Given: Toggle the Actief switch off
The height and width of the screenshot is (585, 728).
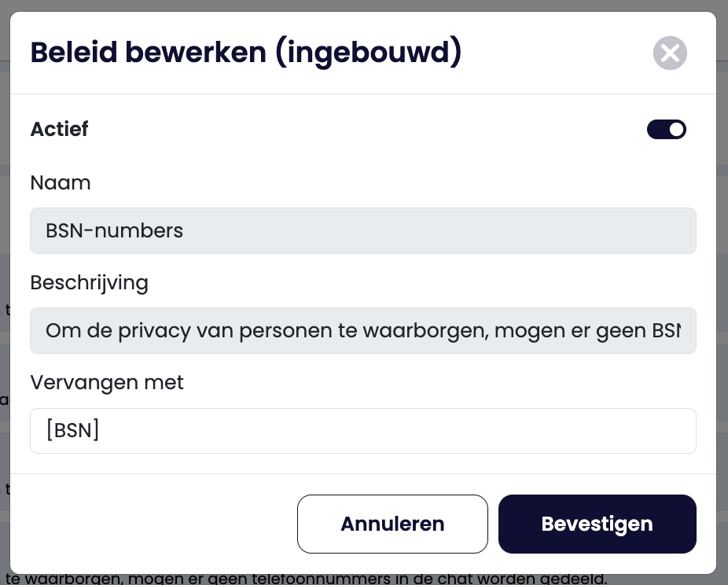Looking at the screenshot, I should pos(666,130).
